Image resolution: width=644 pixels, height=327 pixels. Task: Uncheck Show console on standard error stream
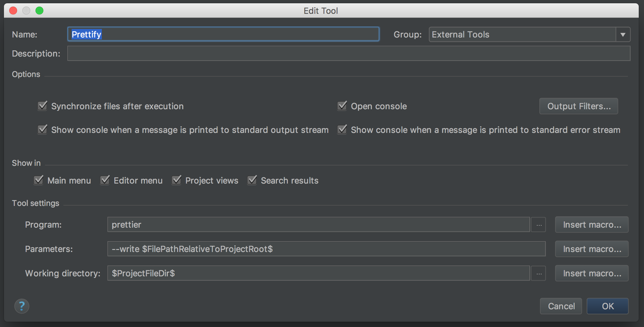[342, 130]
